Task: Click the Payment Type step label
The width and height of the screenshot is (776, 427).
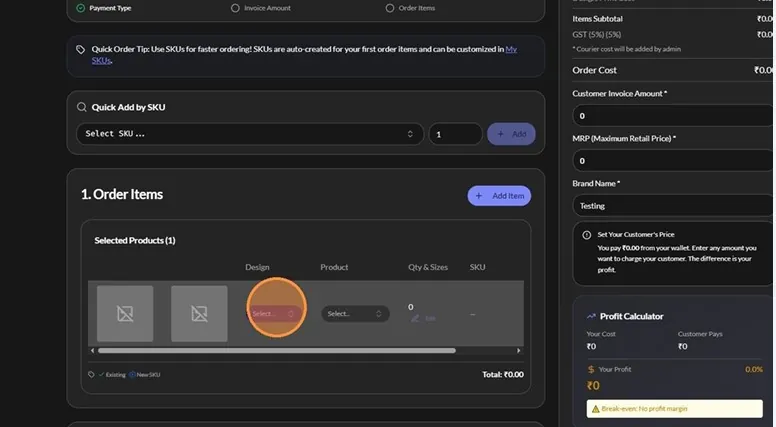Action: coord(110,8)
